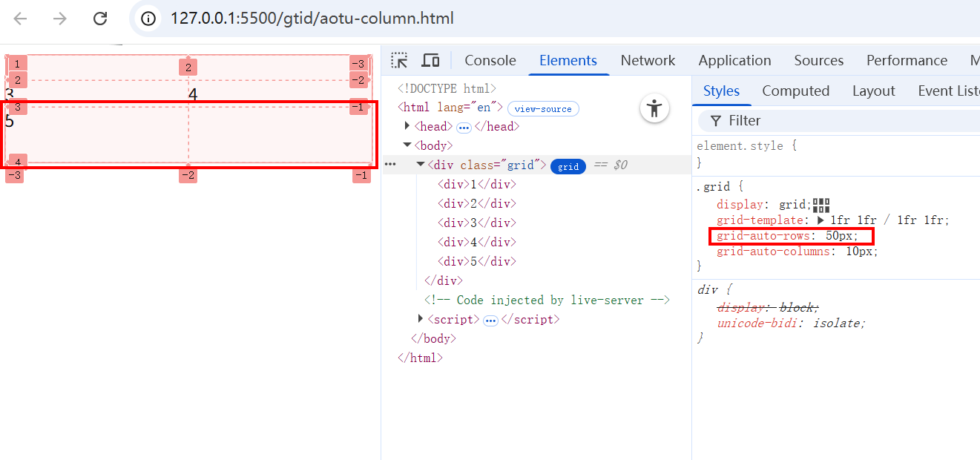Open the Event Listeners sub-tab
Viewport: 980px width, 460px height.
click(x=948, y=91)
